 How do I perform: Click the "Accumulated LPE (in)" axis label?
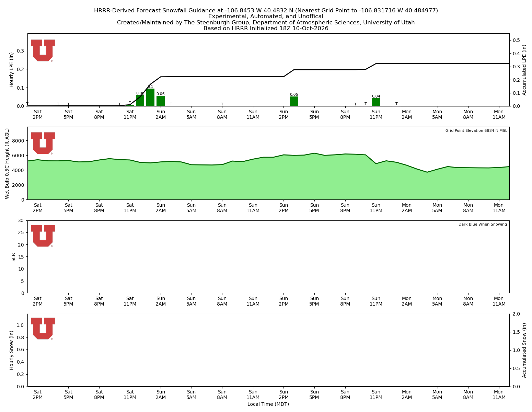tap(524, 70)
